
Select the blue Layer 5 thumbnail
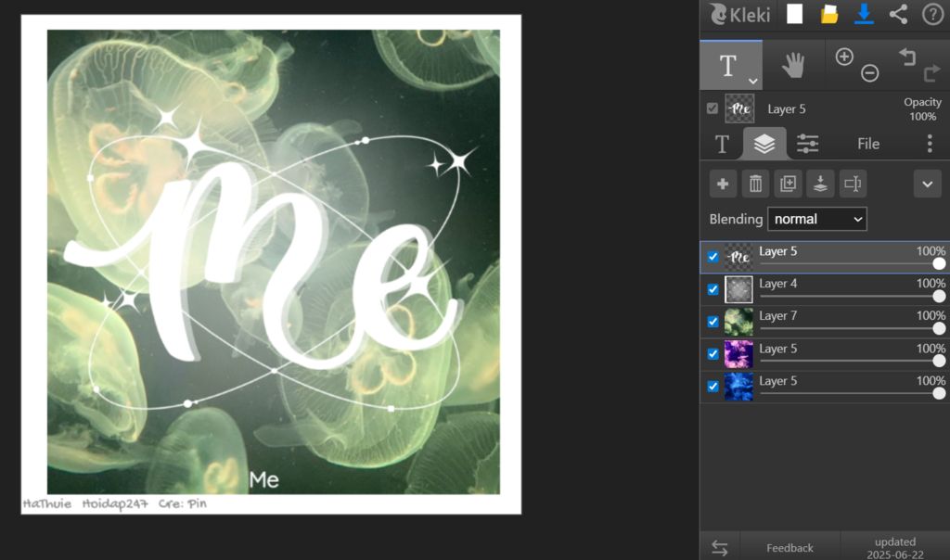[738, 387]
